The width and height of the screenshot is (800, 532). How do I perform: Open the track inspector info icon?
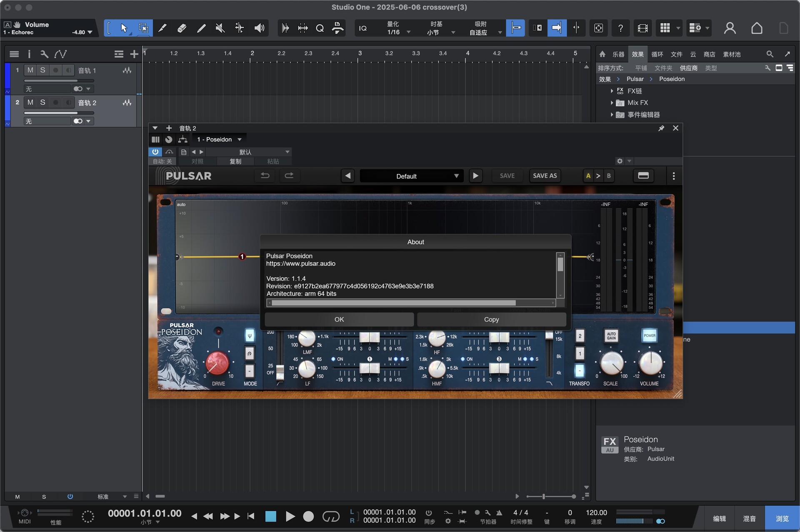29,54
